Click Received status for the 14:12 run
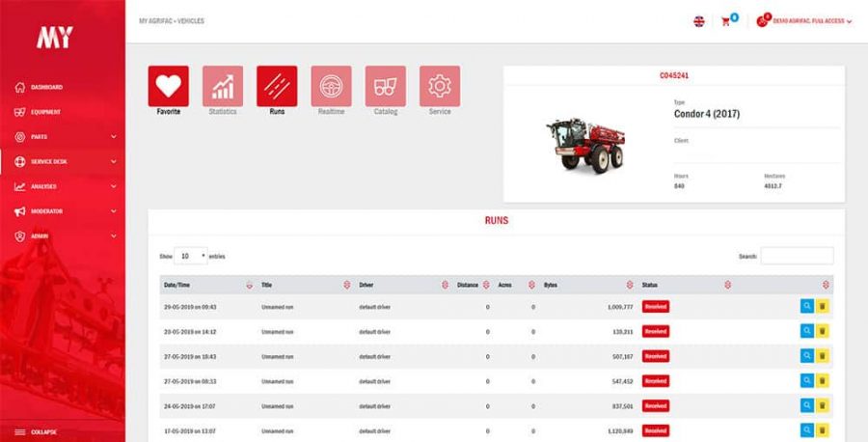The height and width of the screenshot is (442, 868). (656, 331)
